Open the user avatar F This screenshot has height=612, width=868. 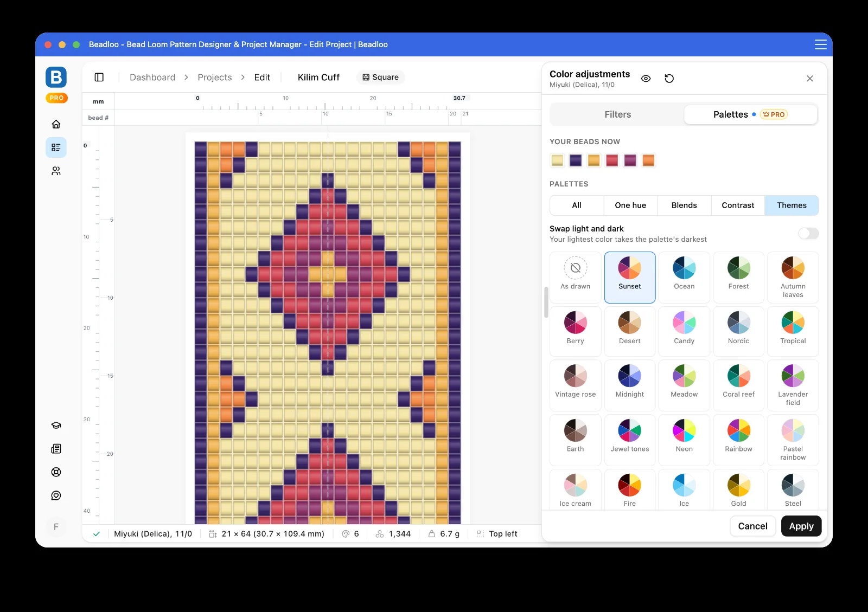56,527
